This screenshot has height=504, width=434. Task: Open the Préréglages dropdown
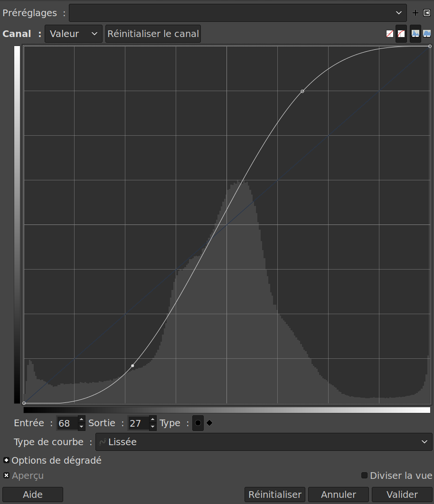237,13
